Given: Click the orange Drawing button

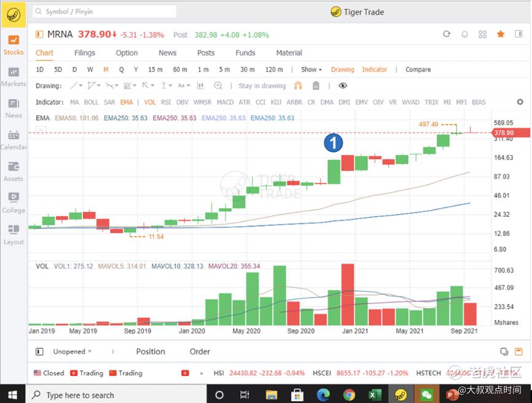Looking at the screenshot, I should coord(342,69).
